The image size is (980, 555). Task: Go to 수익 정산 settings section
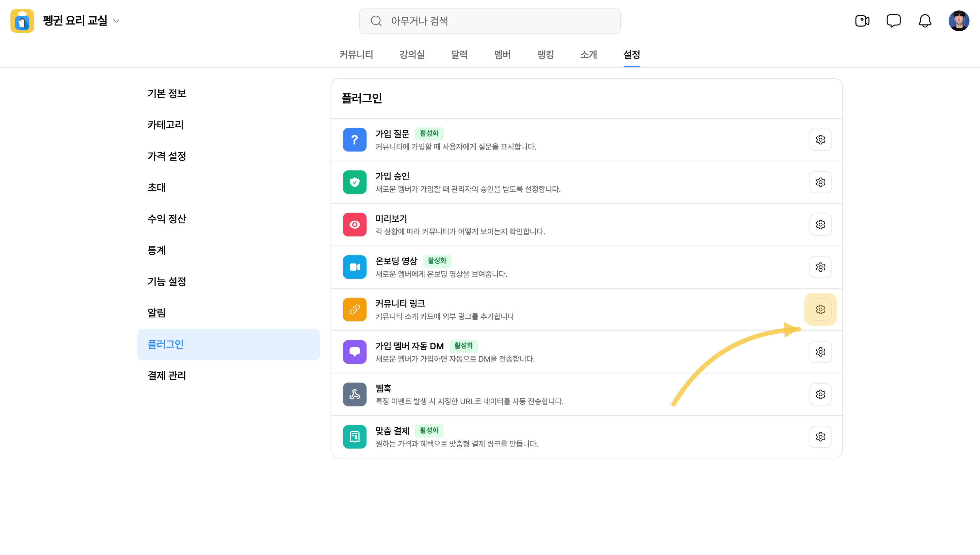pyautogui.click(x=167, y=219)
